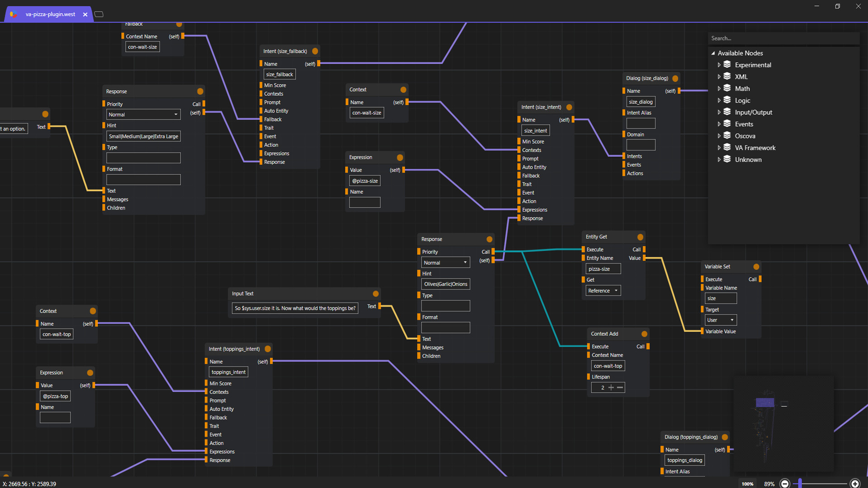Click the zoom slider handle
This screenshot has width=868, height=488.
(800, 483)
